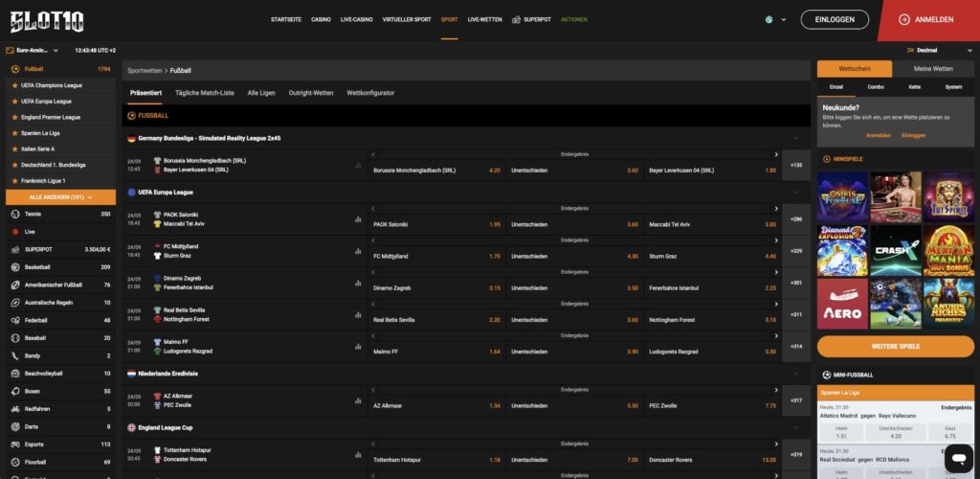Switch to Meine Wetten tab

[x=933, y=69]
